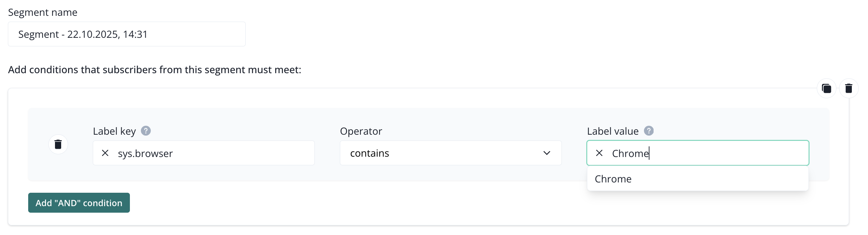Delete the whole condition group with the top-right trash icon
Image resolution: width=868 pixels, height=235 pixels.
coord(848,89)
